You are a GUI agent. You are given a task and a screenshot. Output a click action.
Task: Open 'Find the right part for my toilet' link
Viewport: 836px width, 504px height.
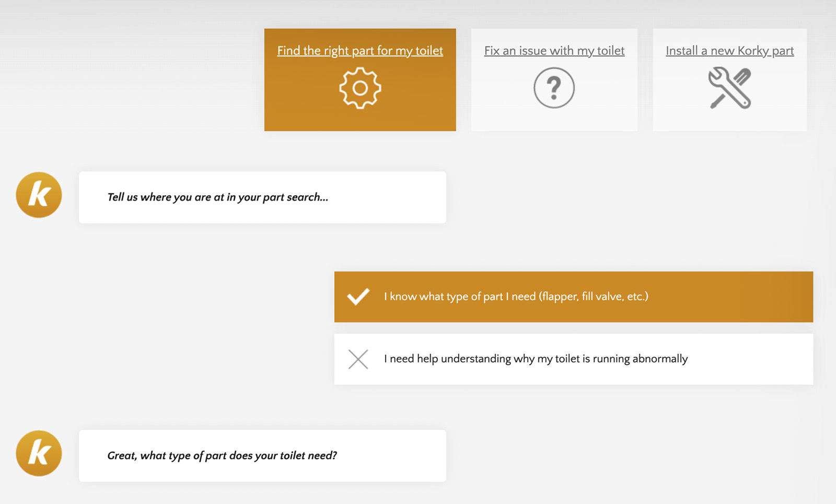[360, 51]
